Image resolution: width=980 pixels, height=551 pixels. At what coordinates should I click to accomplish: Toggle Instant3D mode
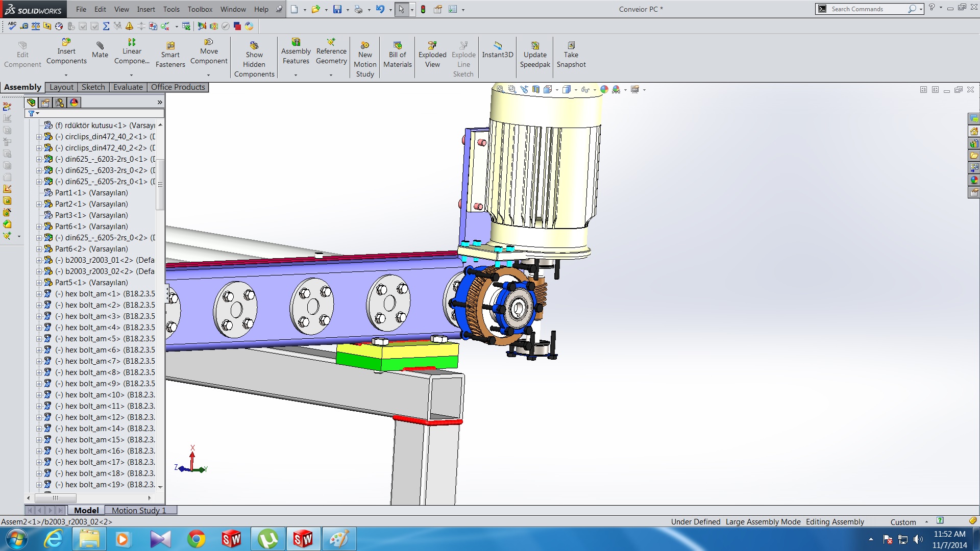(x=497, y=50)
